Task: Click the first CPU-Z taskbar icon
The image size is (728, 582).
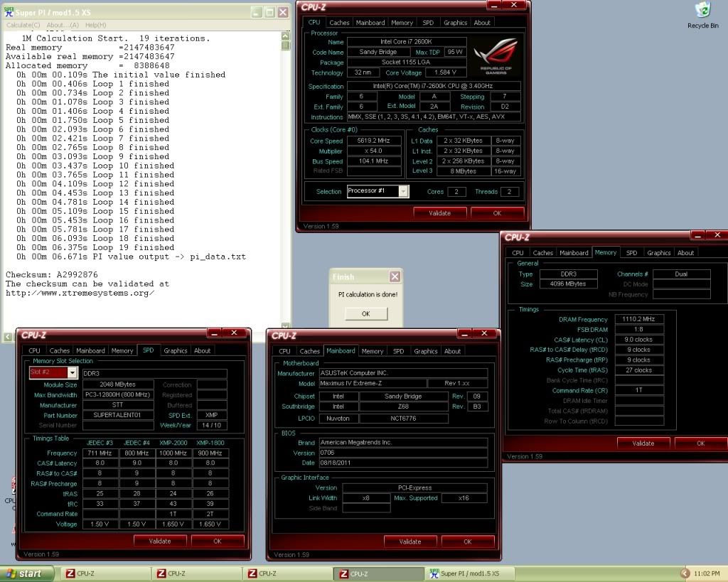Action: 70,573
